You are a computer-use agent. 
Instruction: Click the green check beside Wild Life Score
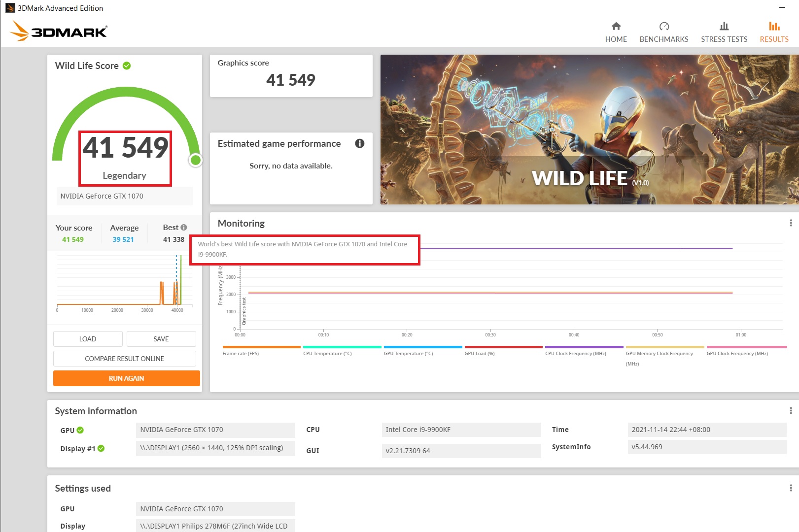coord(127,66)
